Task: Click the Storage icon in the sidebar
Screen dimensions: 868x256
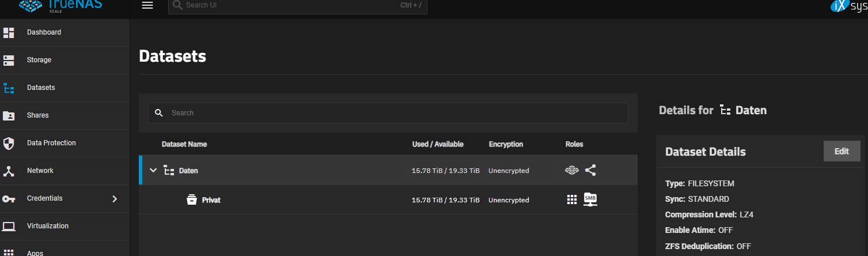Action: click(9, 60)
